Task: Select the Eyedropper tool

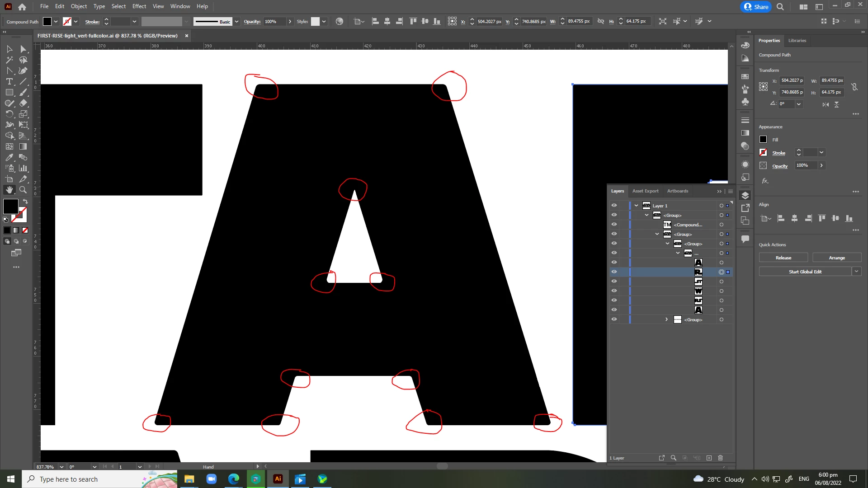Action: point(9,158)
